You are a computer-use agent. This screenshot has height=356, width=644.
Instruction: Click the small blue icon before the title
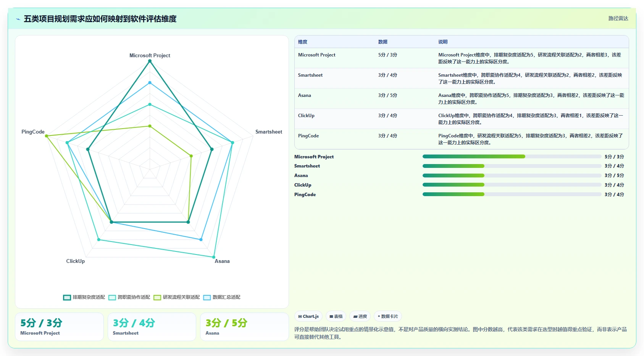[18, 19]
